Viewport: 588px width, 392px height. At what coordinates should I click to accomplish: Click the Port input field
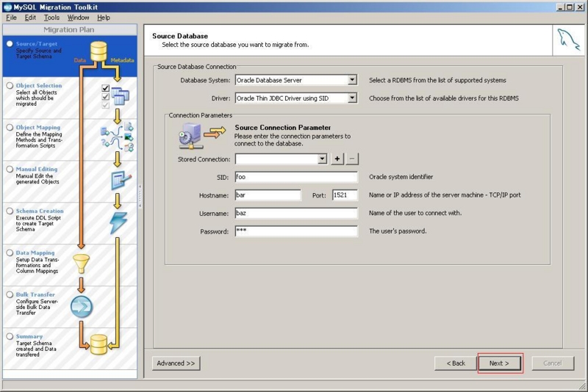pos(345,195)
